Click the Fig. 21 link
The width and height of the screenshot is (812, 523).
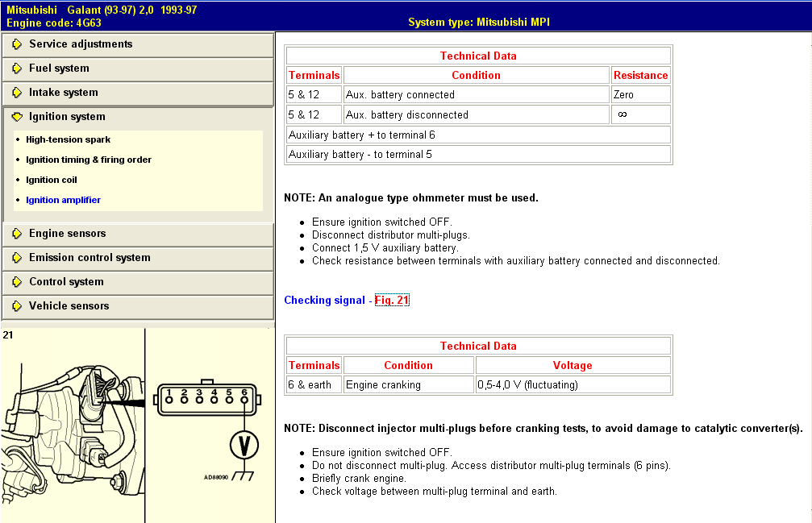392,300
